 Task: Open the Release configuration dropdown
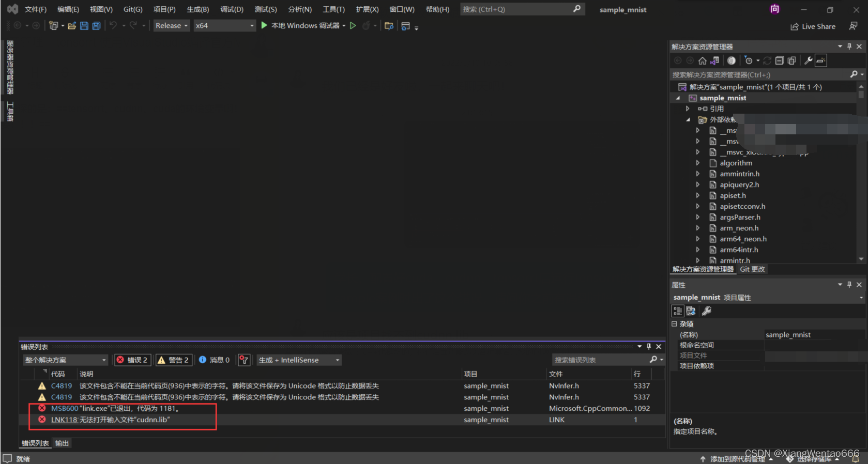pyautogui.click(x=172, y=25)
